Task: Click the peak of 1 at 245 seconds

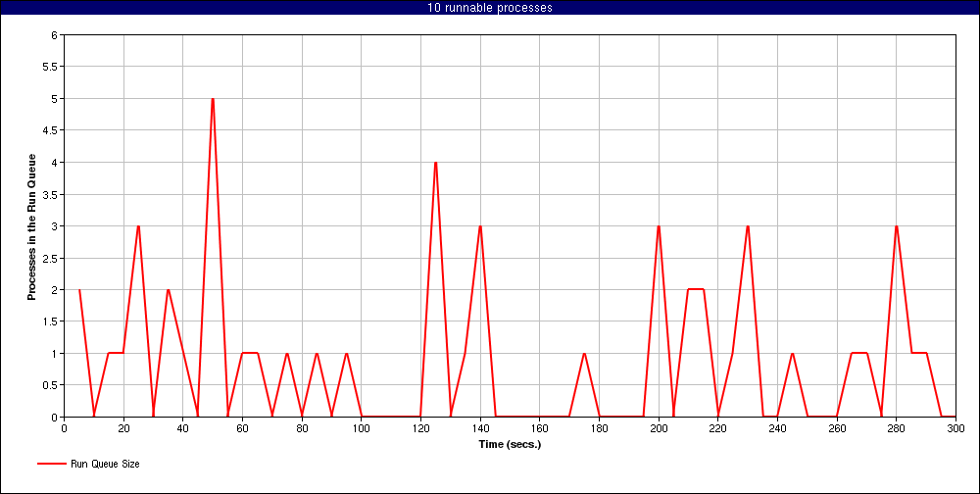Action: point(793,353)
